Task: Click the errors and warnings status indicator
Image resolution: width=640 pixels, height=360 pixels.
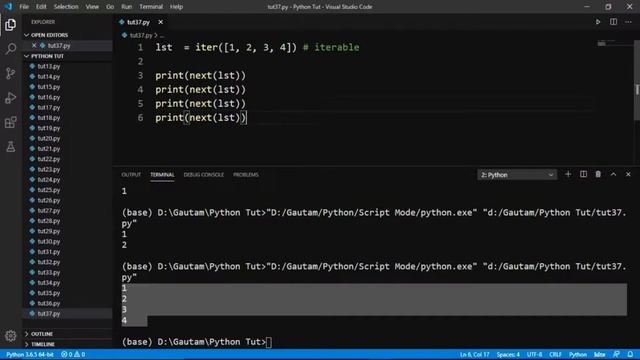Action: (x=73, y=354)
